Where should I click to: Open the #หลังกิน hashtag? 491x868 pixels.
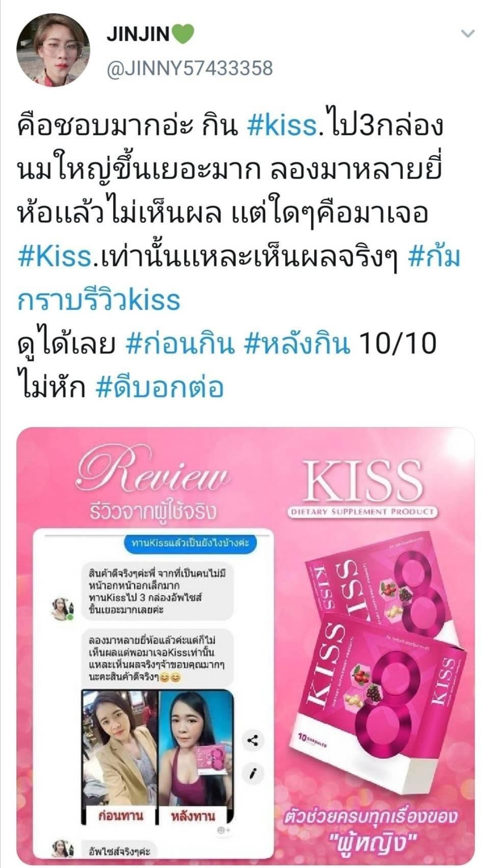click(297, 344)
